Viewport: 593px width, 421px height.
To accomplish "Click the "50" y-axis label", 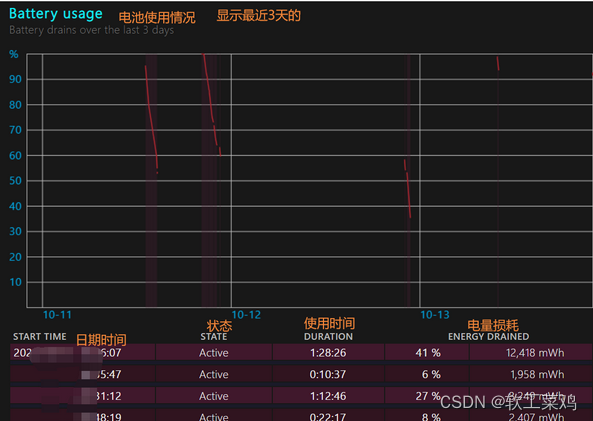I will [15, 181].
